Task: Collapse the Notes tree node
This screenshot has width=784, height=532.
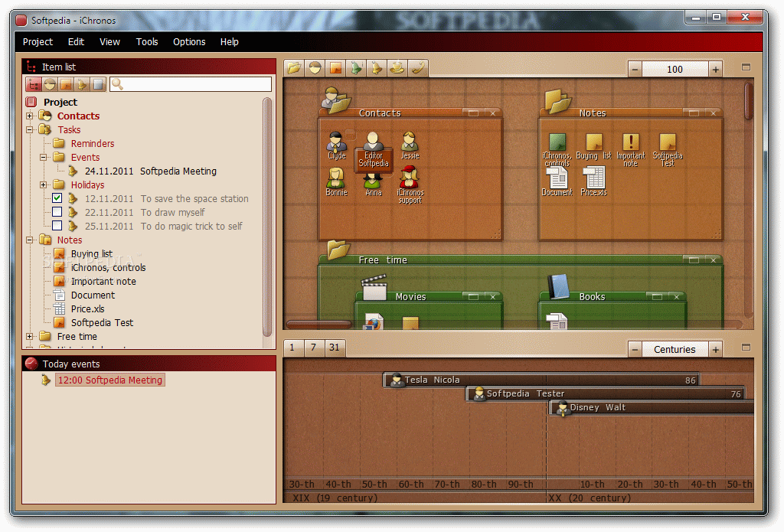Action: point(30,240)
